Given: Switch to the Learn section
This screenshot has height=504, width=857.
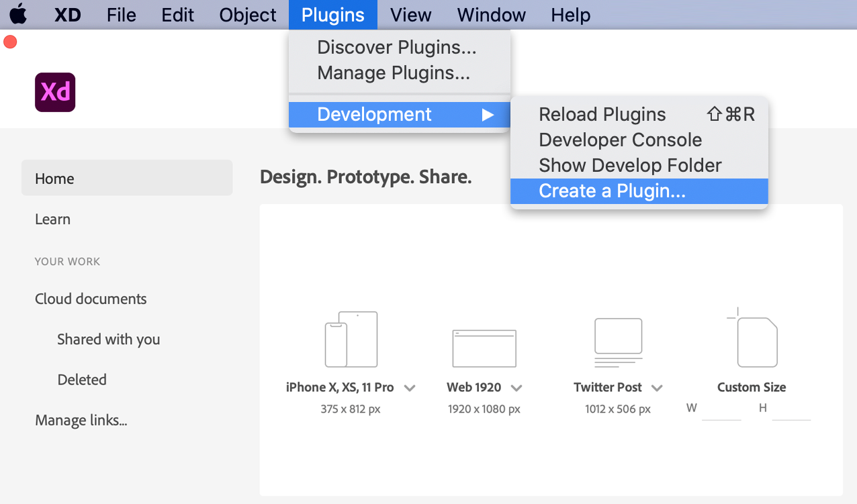Looking at the screenshot, I should click(52, 219).
